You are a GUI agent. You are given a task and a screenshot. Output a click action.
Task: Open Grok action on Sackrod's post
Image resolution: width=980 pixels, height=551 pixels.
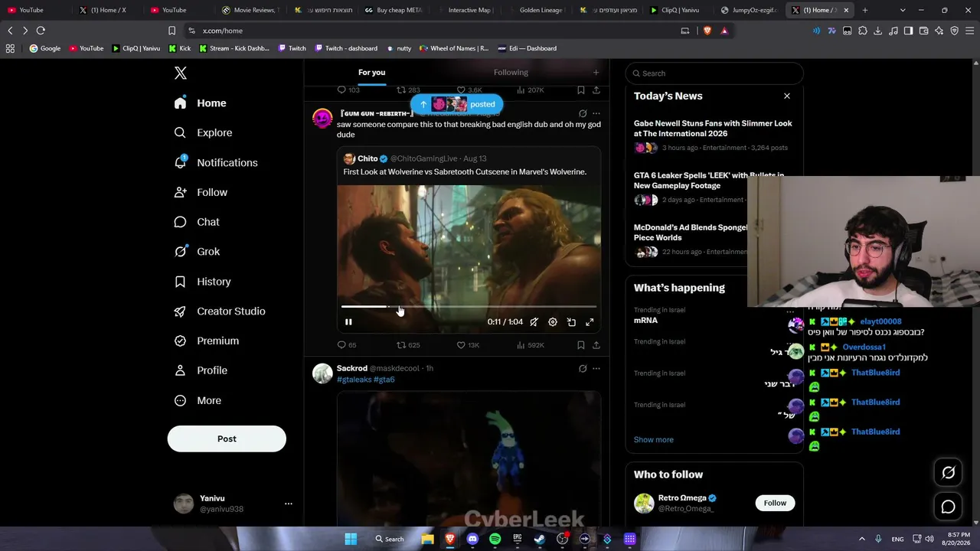tap(583, 369)
